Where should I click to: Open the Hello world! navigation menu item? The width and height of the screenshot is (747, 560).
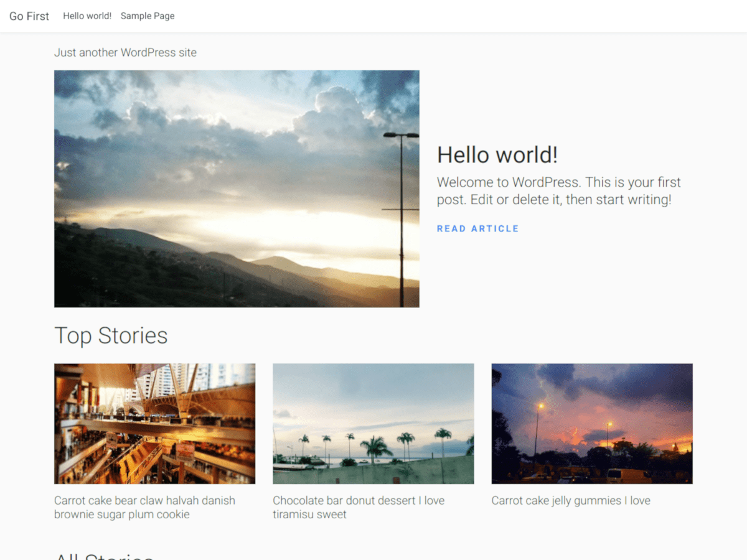coord(87,16)
